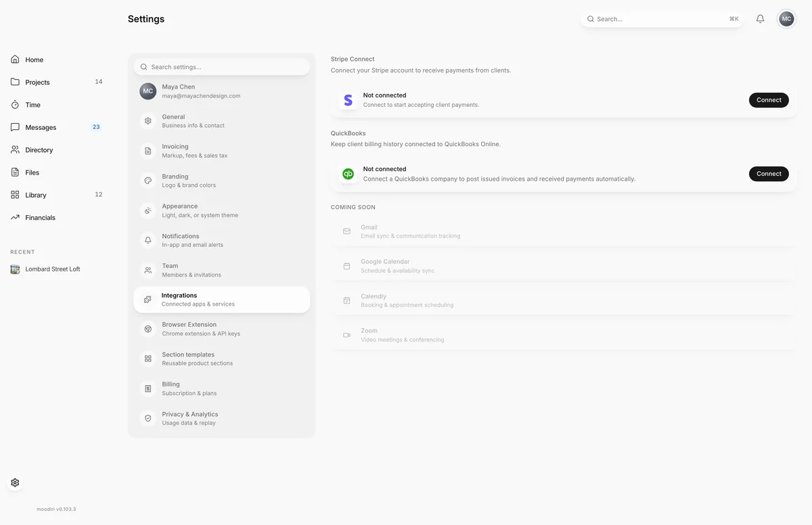Open Privacy & Analytics Usage data & replay

pyautogui.click(x=222, y=418)
